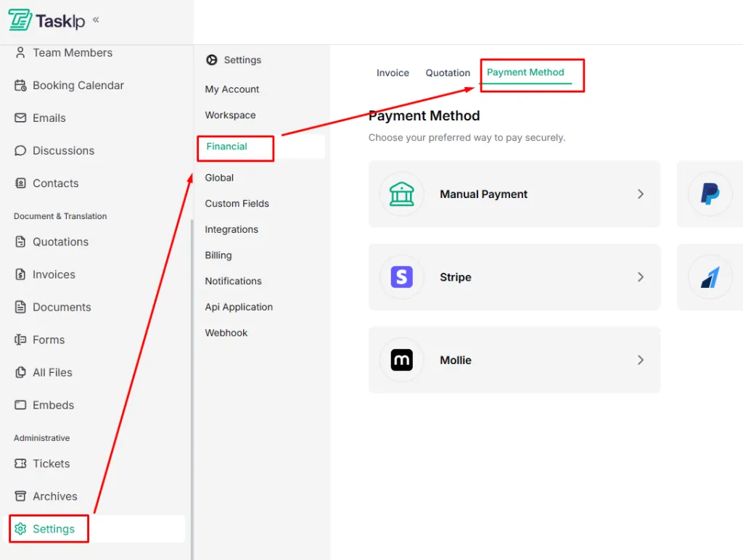Viewport: 743px width, 560px height.
Task: Expand Mollie chevron arrow
Action: click(640, 360)
